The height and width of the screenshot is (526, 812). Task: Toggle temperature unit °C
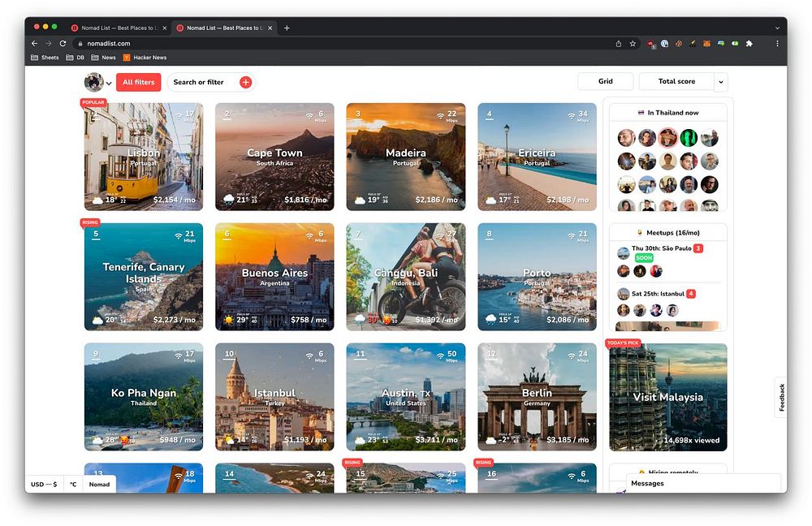click(73, 484)
